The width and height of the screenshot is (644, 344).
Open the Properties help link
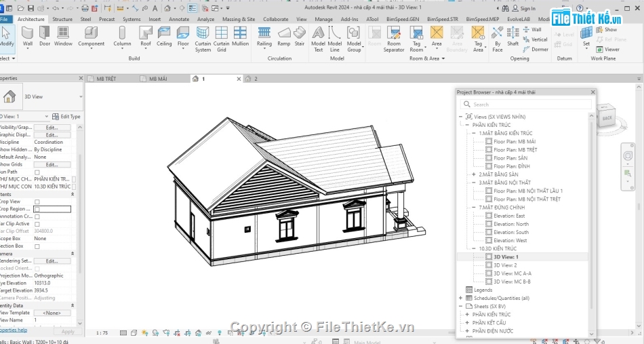pos(13,330)
